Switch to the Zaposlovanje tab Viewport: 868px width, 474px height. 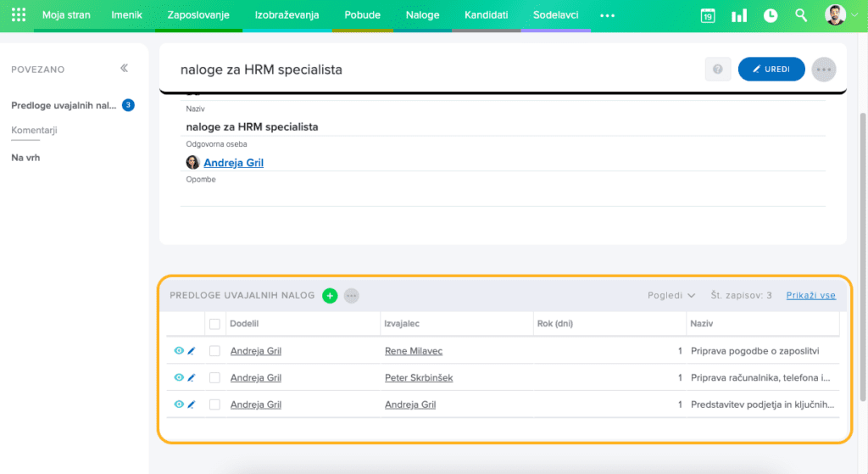coord(198,15)
